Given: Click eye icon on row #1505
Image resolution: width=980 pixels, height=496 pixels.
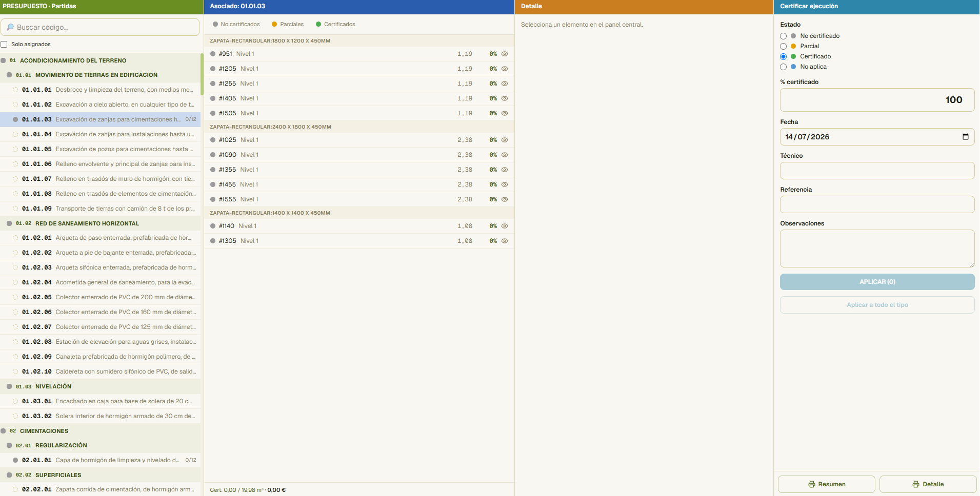Looking at the screenshot, I should tap(505, 113).
